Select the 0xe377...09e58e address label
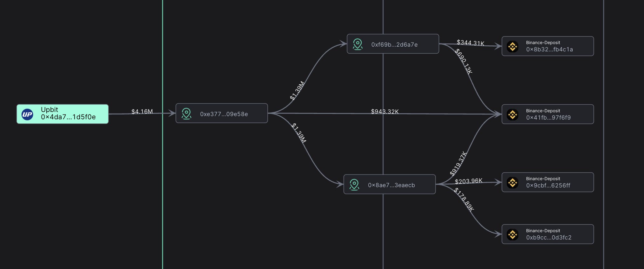Viewport: 644px width, 269px height. [x=224, y=114]
